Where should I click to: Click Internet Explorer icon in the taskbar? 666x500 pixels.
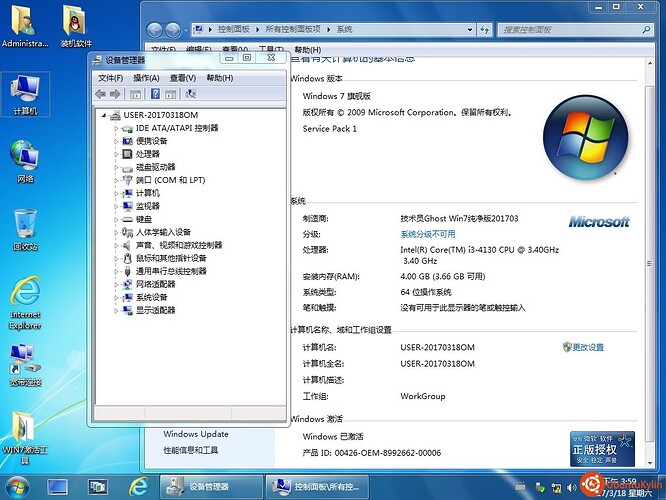[139, 486]
